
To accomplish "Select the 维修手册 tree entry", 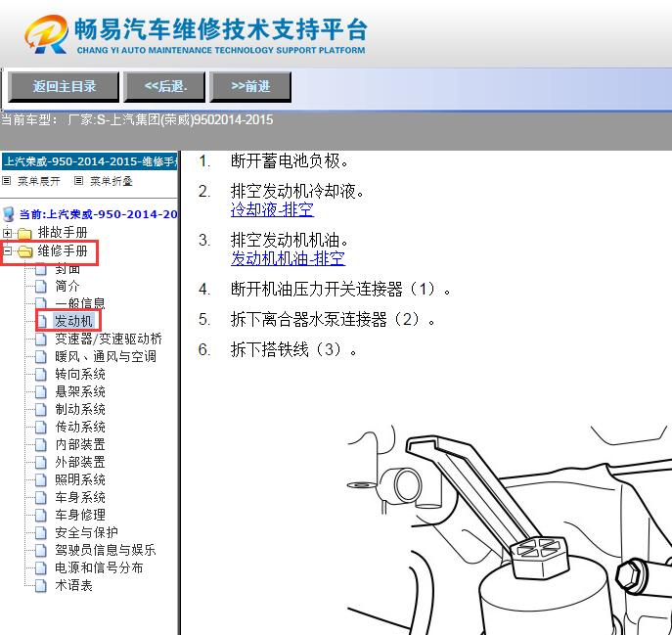I will pyautogui.click(x=63, y=250).
